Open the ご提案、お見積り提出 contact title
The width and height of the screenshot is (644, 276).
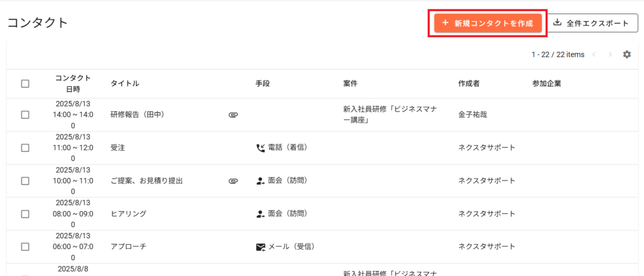(146, 181)
